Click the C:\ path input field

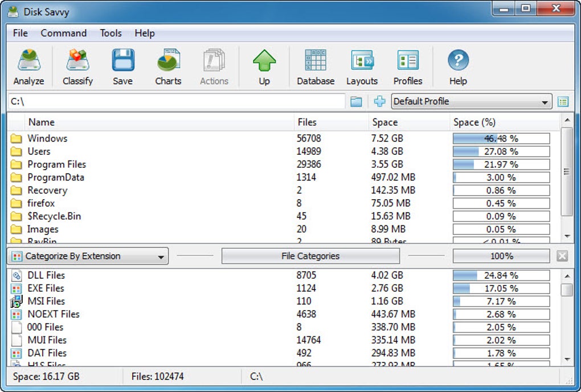coord(177,101)
